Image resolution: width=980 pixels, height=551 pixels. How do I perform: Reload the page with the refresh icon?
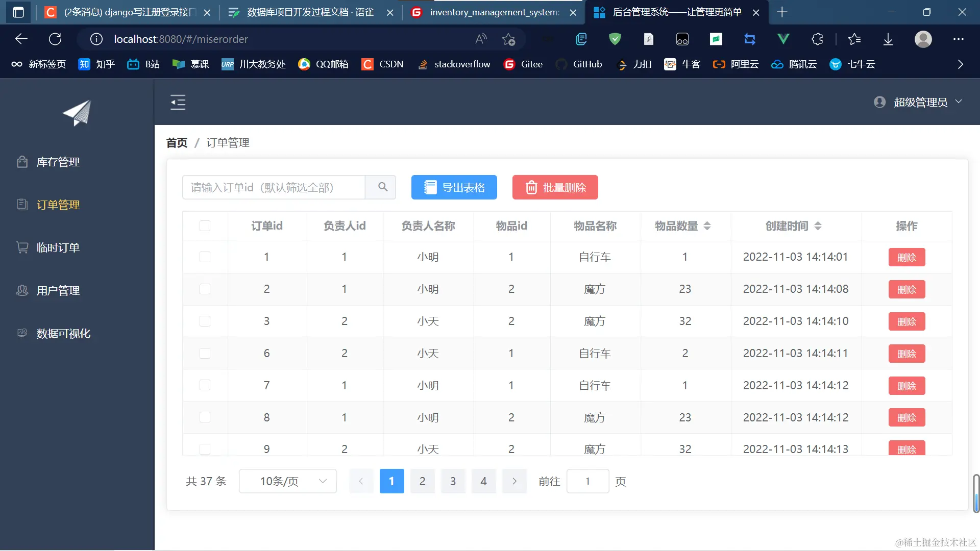(x=55, y=39)
